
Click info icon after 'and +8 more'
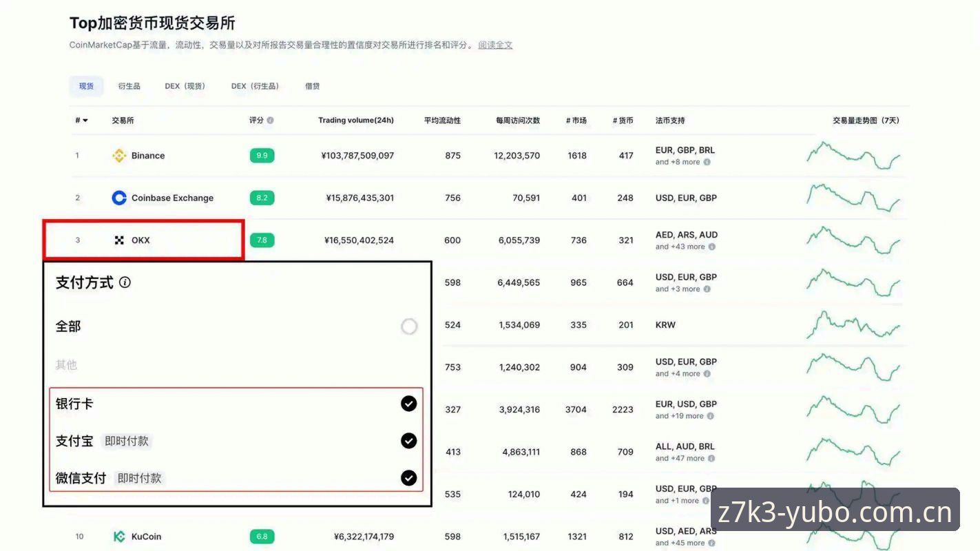click(707, 163)
